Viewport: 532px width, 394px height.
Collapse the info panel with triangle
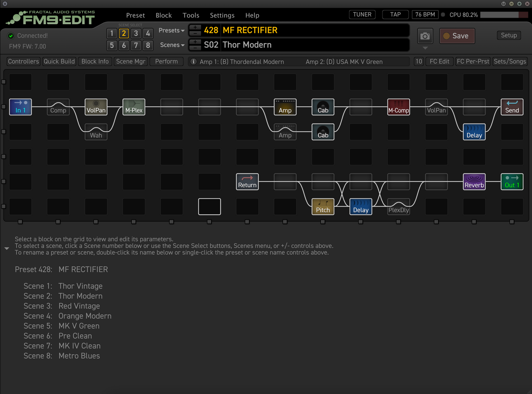pos(7,249)
